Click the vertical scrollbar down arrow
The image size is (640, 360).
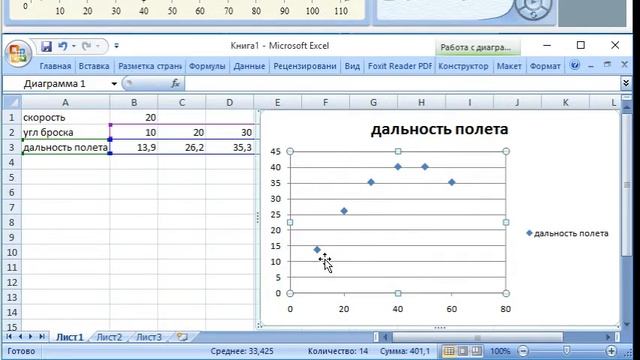627,325
